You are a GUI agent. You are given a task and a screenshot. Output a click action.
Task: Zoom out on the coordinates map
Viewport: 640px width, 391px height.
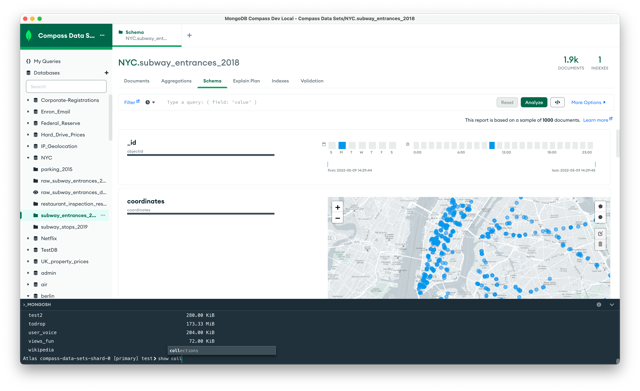pyautogui.click(x=338, y=218)
